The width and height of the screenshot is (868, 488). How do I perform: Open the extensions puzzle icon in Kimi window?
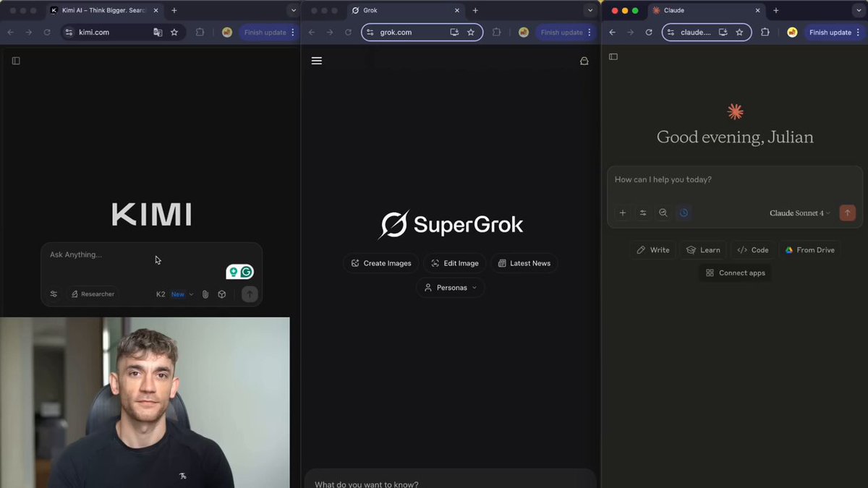tap(200, 33)
